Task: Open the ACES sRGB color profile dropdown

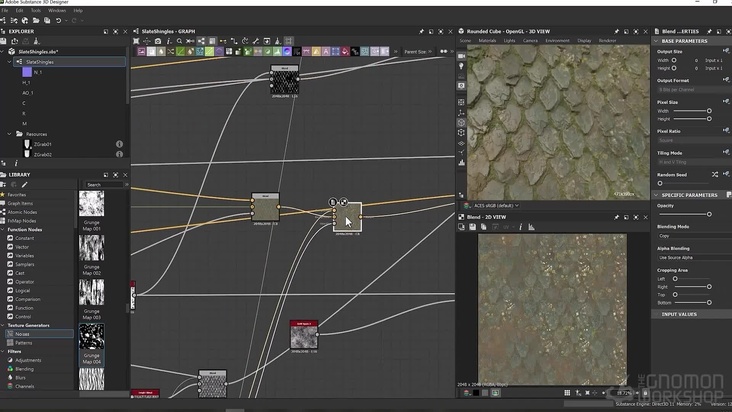Action: (496, 205)
